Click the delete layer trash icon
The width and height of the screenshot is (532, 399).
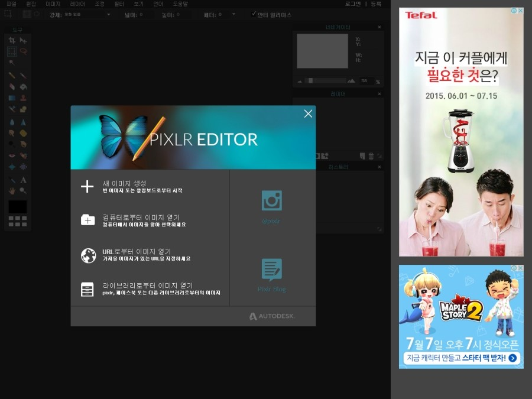(x=371, y=155)
